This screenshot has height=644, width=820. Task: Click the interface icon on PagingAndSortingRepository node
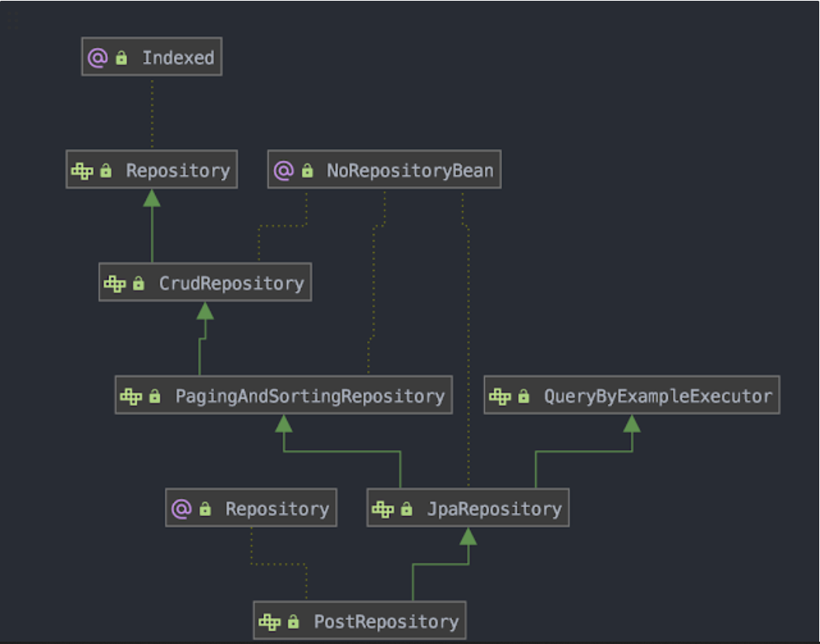pyautogui.click(x=131, y=396)
